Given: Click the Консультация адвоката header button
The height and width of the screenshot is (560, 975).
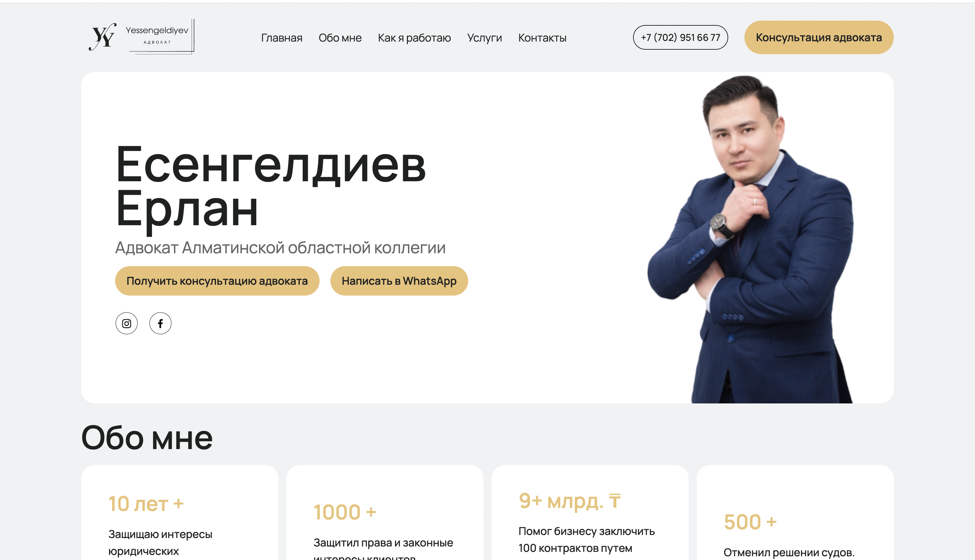Looking at the screenshot, I should point(818,37).
